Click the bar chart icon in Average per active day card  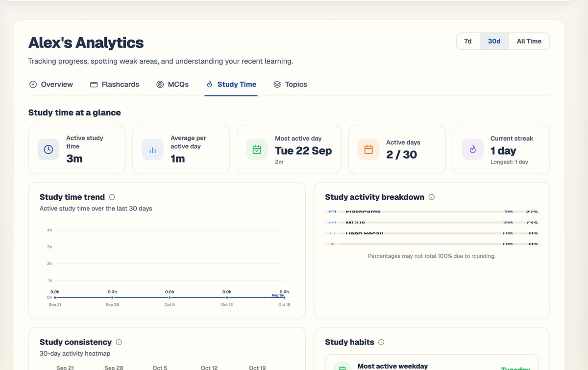152,150
